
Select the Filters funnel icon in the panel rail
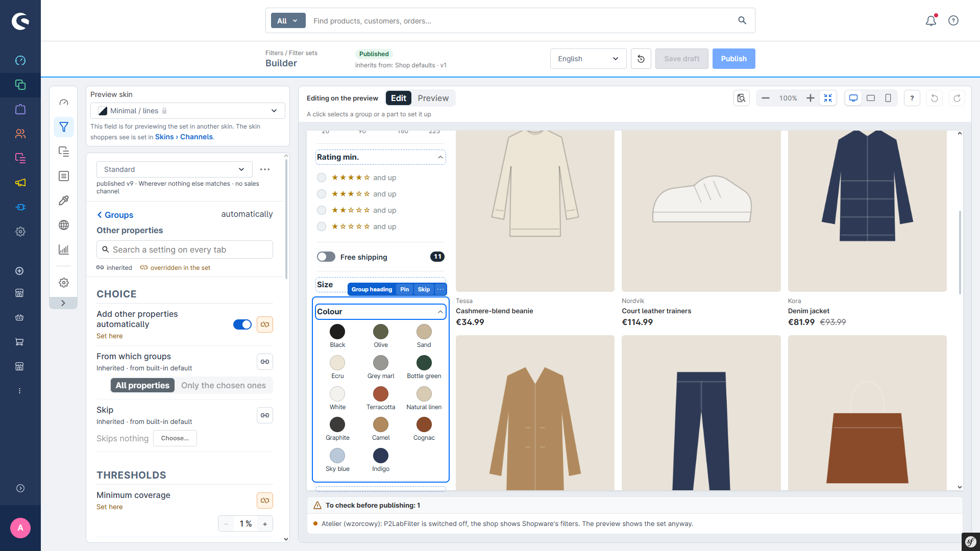[x=64, y=127]
